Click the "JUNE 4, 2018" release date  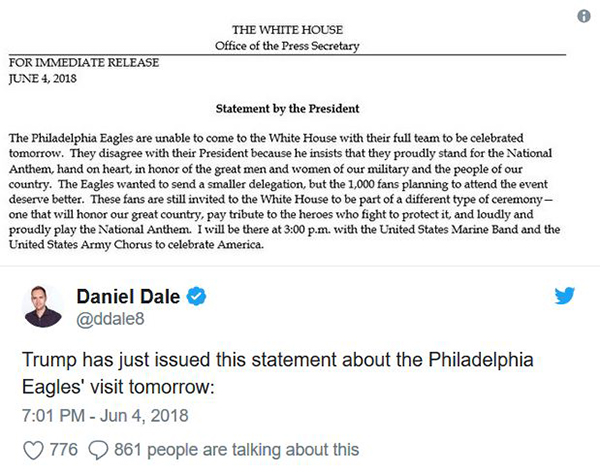43,76
